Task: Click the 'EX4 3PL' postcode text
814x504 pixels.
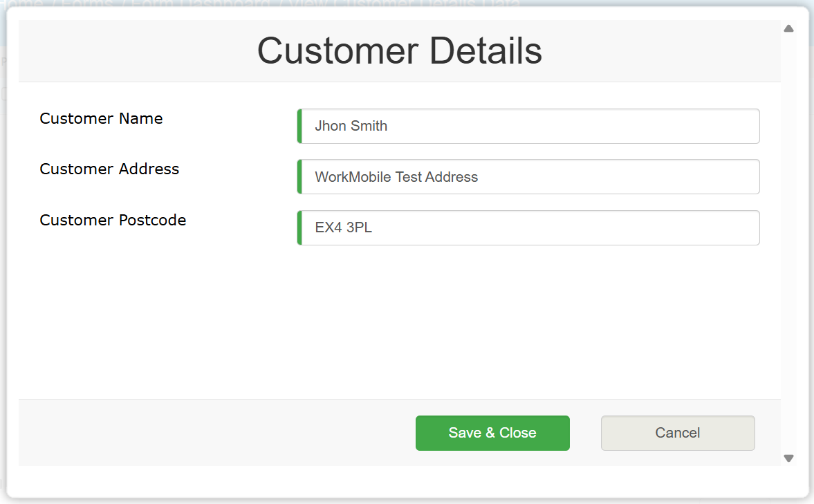Action: tap(343, 228)
